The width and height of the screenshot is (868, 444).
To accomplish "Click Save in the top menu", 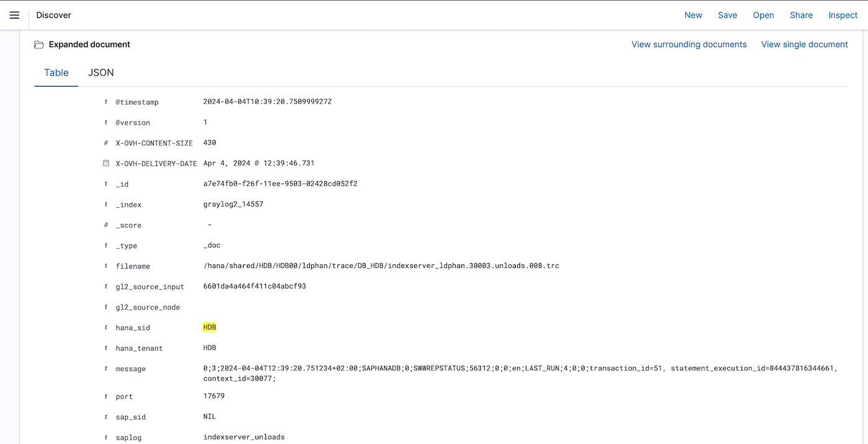I will (x=727, y=15).
